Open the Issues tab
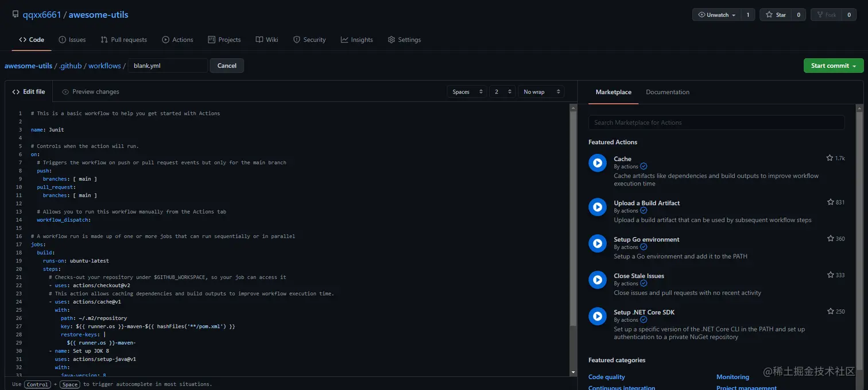This screenshot has height=390, width=868. tap(72, 40)
